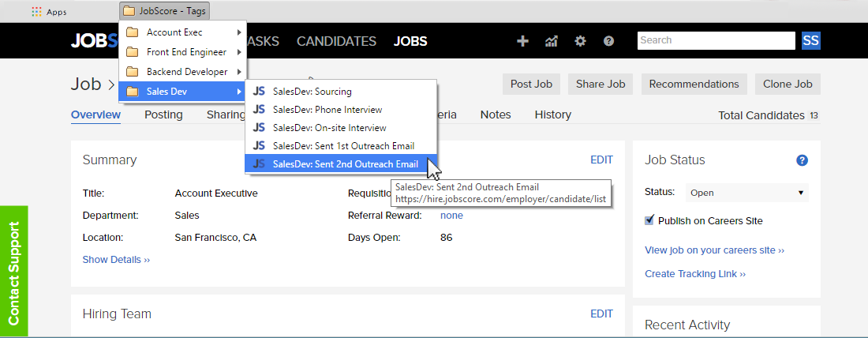868x338 pixels.
Task: Click the Referral Reward none link
Action: 451,216
